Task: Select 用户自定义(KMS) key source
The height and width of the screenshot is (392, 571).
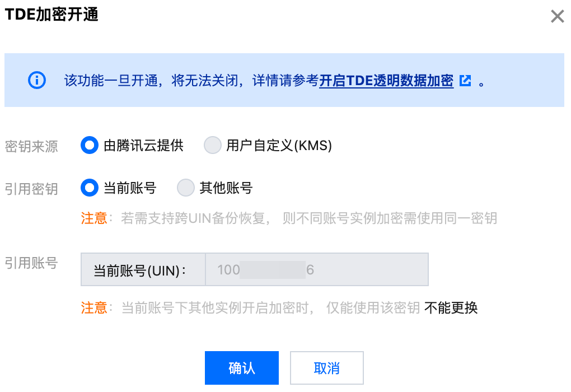Action: [x=213, y=146]
